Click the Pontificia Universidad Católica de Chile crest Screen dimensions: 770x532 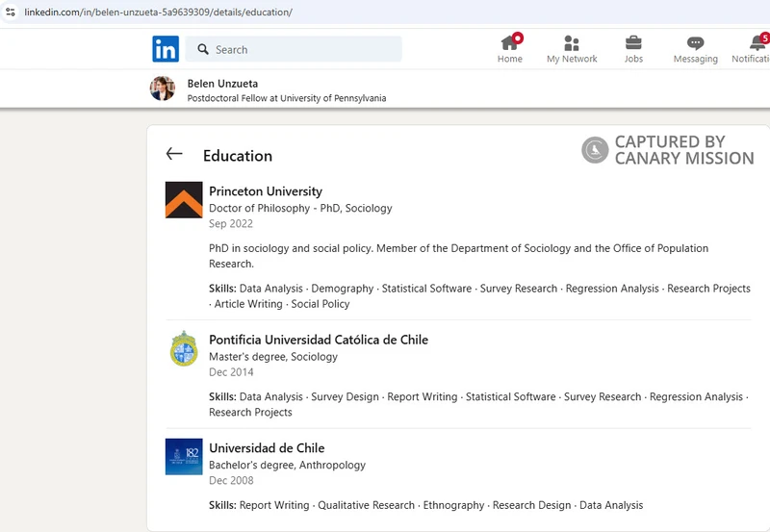pyautogui.click(x=184, y=348)
